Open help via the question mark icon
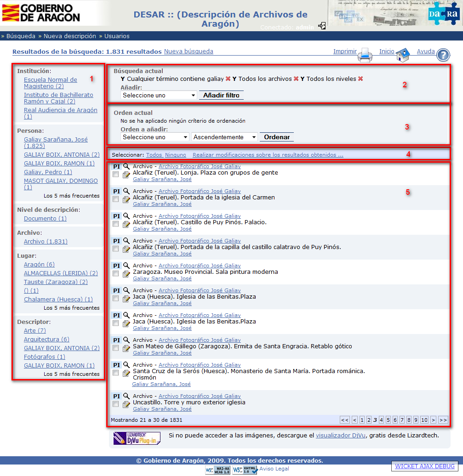Screen dimensions: 463x476 442,55
